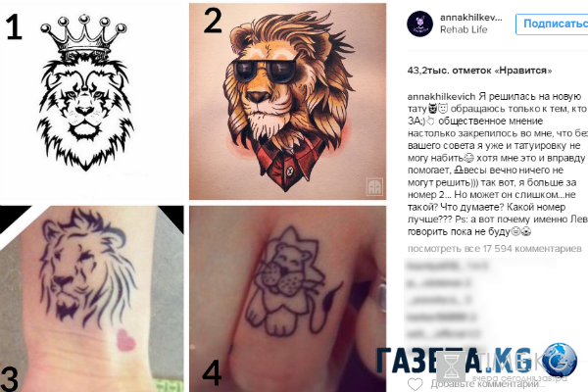View all 17 594 comments link

(x=495, y=249)
